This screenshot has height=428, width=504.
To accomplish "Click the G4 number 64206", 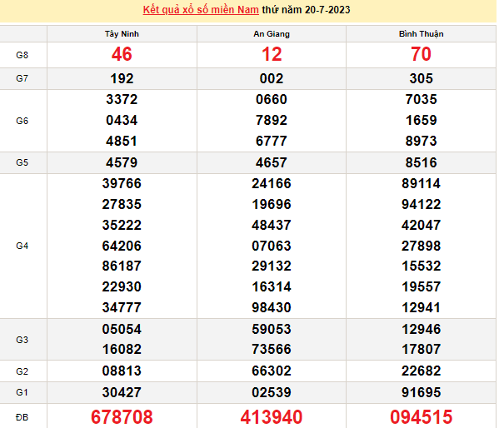I will click(122, 246).
